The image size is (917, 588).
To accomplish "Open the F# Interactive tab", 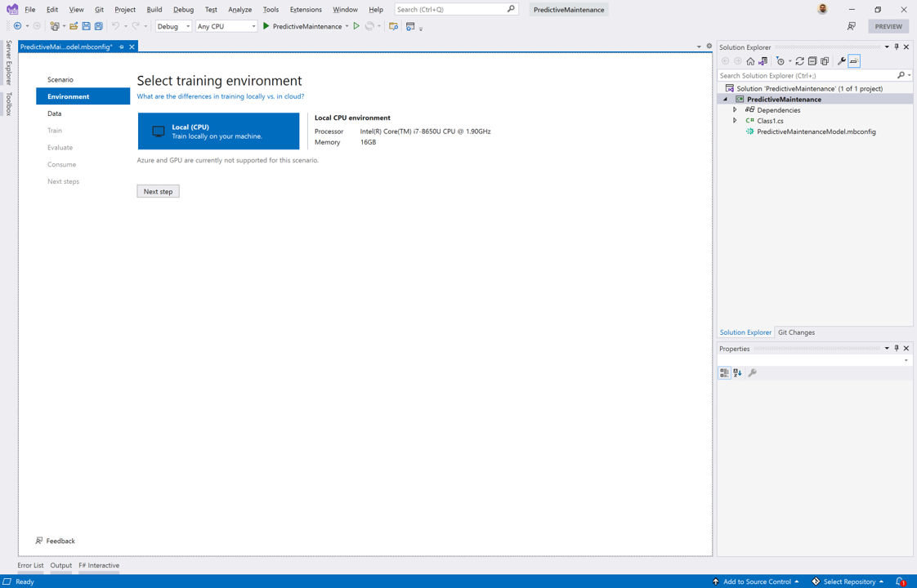I will tap(99, 565).
